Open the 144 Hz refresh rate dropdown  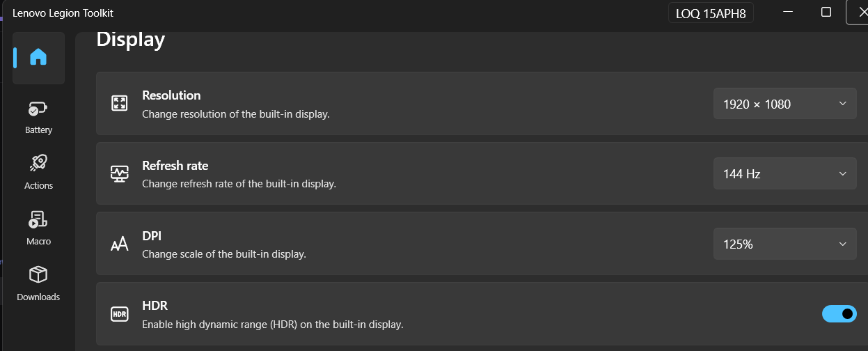coord(784,174)
